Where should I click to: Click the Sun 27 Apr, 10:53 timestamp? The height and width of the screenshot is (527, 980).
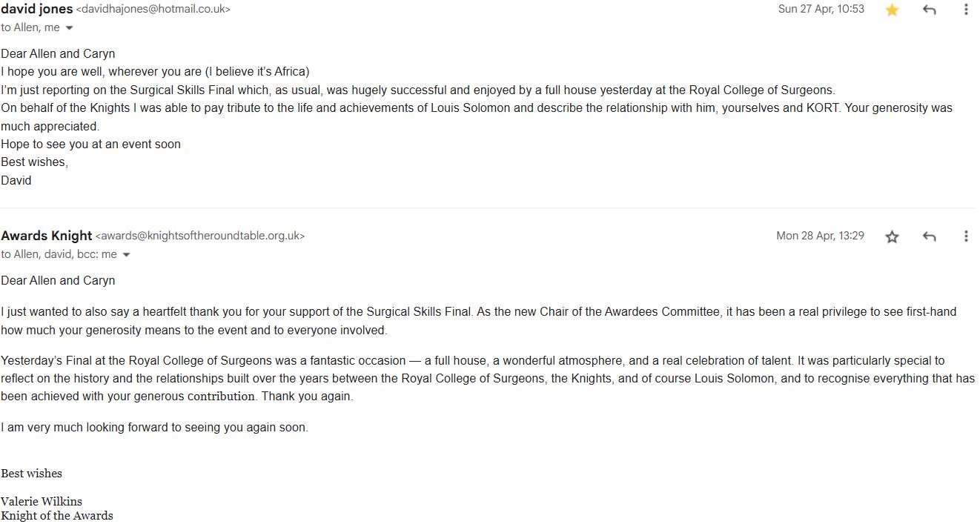821,9
